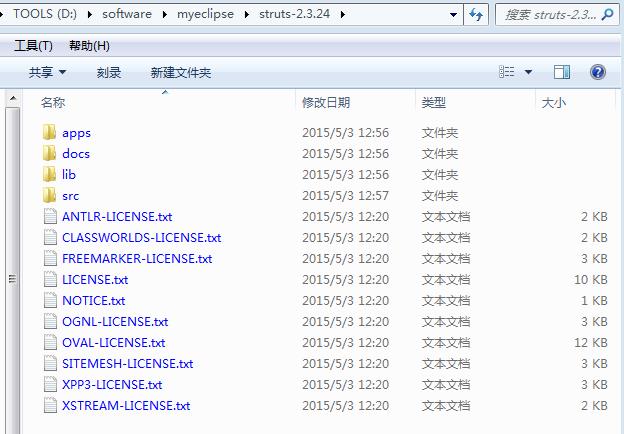Select the src folder icon

(x=49, y=196)
